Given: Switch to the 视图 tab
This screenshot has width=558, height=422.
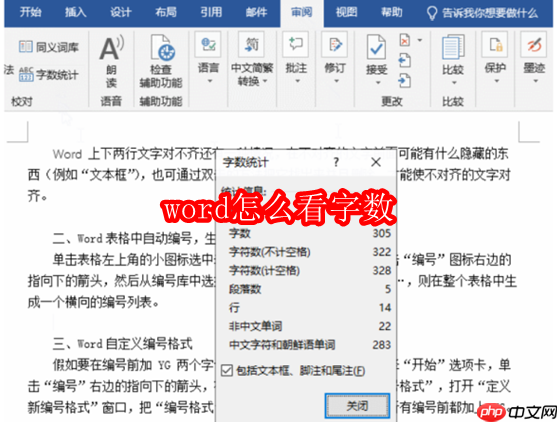Looking at the screenshot, I should tap(347, 12).
